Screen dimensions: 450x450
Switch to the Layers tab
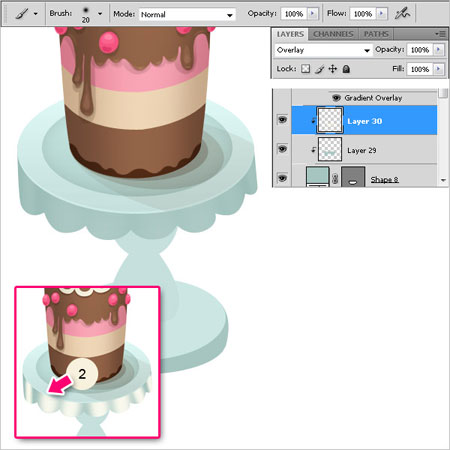(290, 34)
